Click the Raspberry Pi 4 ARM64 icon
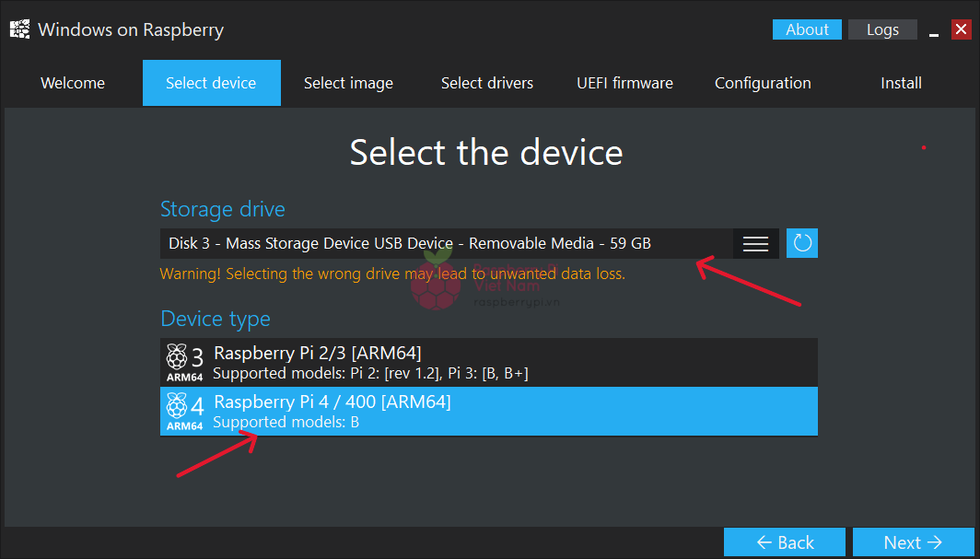This screenshot has height=559, width=980. 184,411
